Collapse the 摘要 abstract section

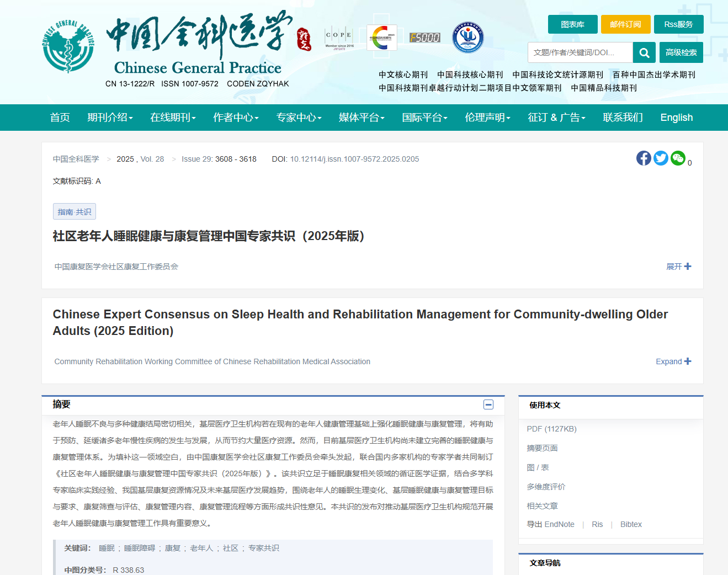tap(488, 404)
